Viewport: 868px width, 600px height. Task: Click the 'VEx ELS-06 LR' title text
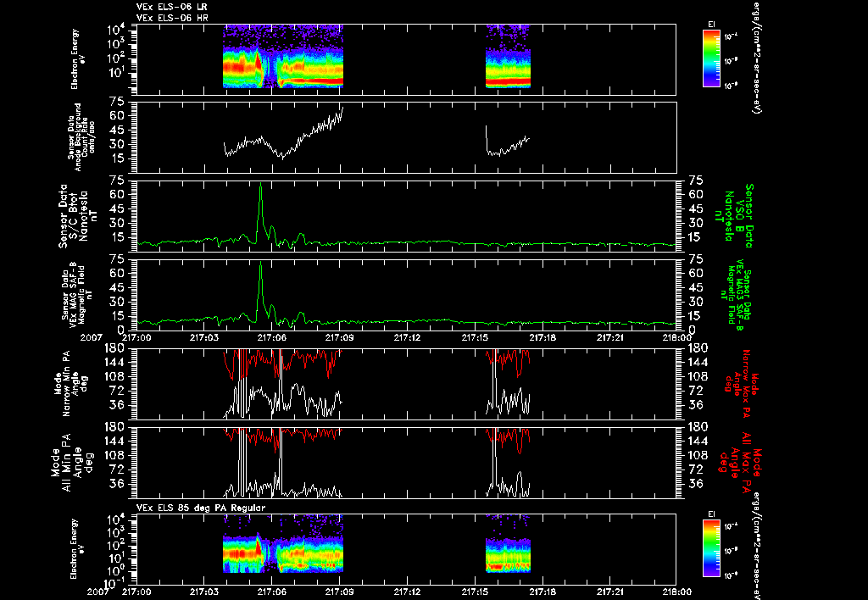coord(171,7)
